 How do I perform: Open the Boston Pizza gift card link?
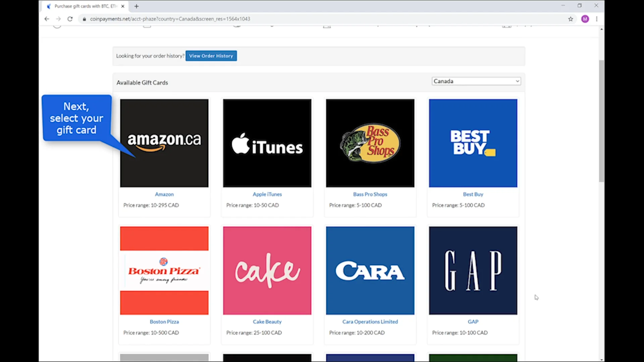pos(164,321)
